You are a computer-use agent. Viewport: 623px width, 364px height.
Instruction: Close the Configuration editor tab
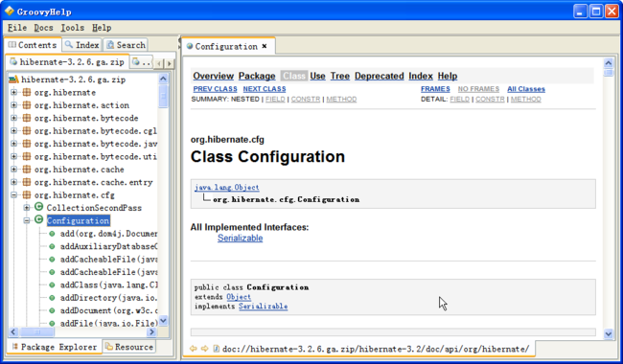point(265,46)
